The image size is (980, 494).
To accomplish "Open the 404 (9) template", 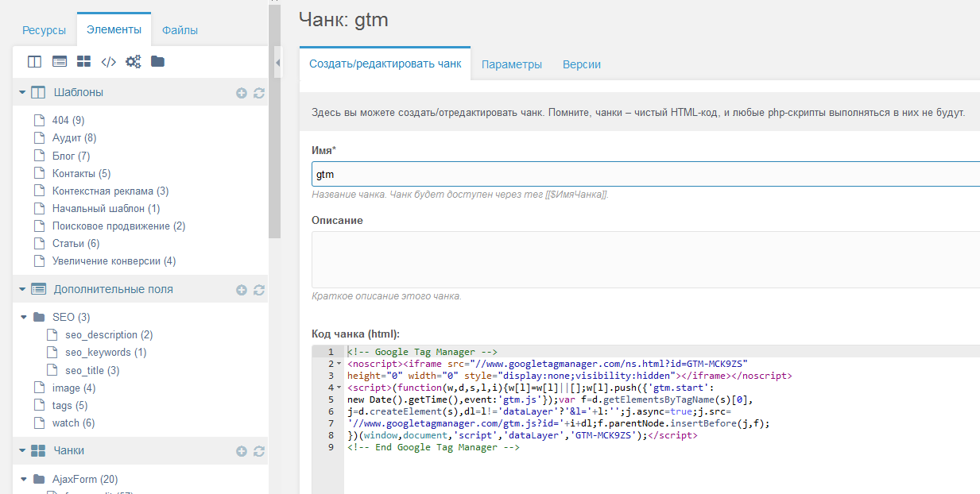I will [x=68, y=121].
